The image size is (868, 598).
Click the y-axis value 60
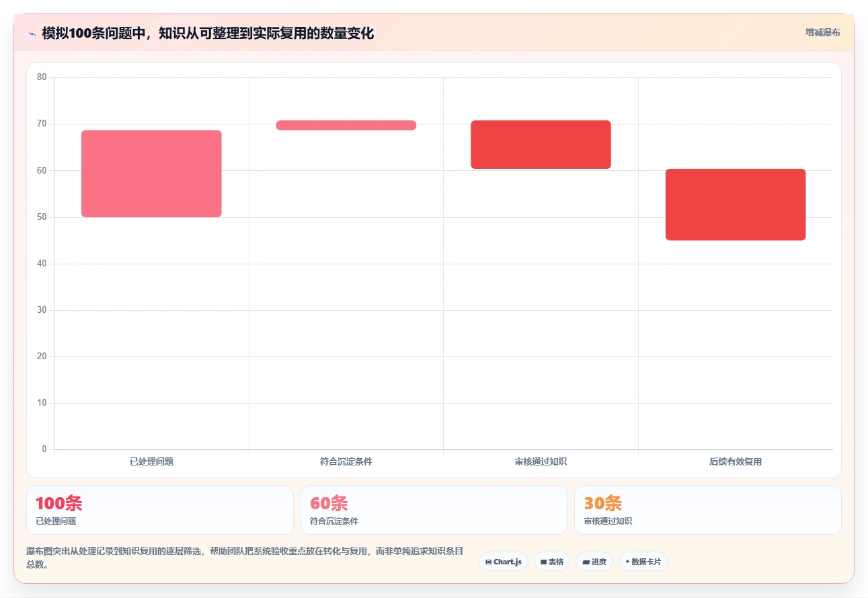coord(42,170)
